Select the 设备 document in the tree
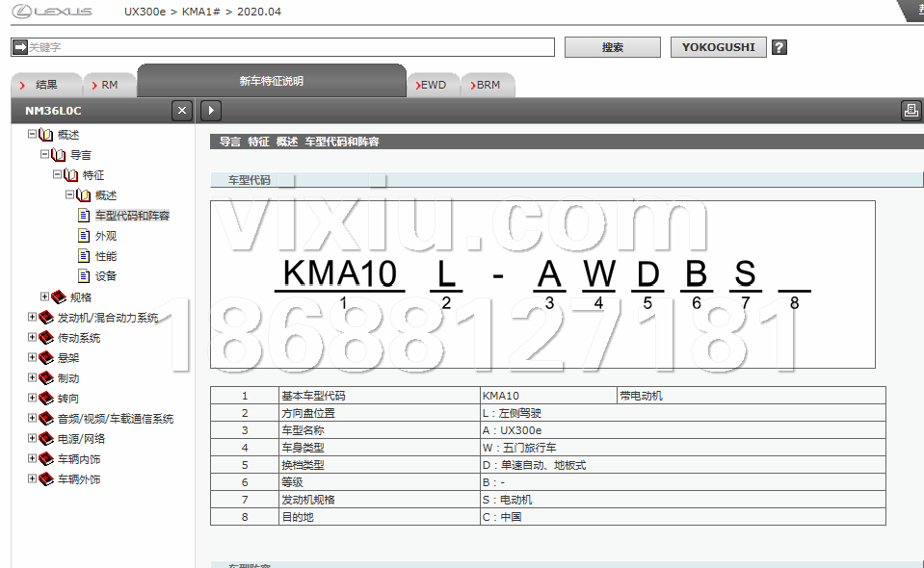Viewport: 924px width, 568px height. coord(105,276)
